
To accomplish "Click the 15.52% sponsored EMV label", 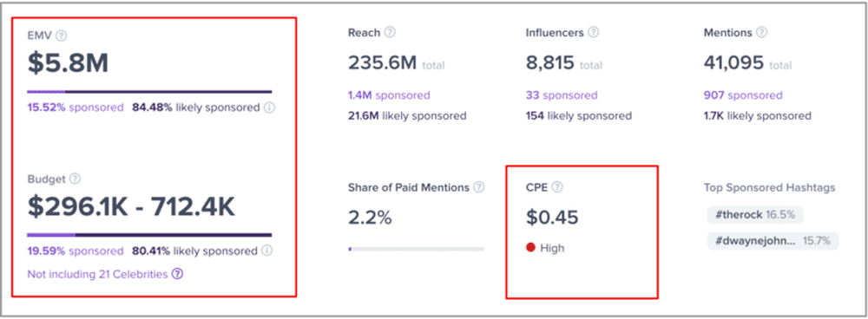I will point(76,107).
